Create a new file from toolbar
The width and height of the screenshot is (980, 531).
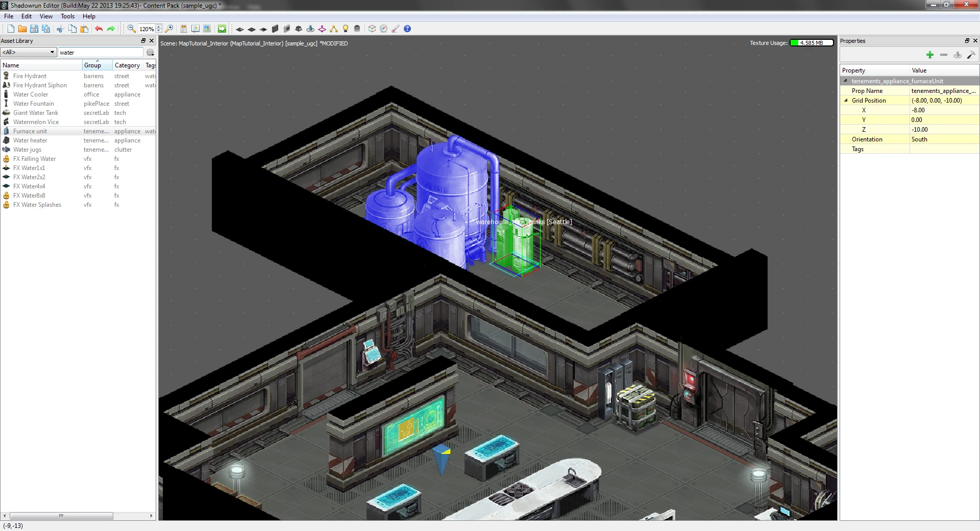click(10, 29)
